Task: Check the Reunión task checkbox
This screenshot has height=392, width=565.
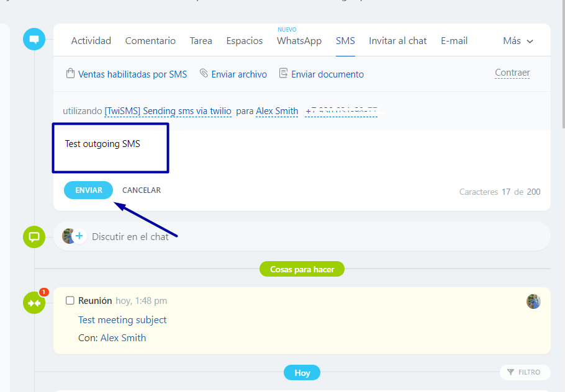Action: [x=70, y=301]
